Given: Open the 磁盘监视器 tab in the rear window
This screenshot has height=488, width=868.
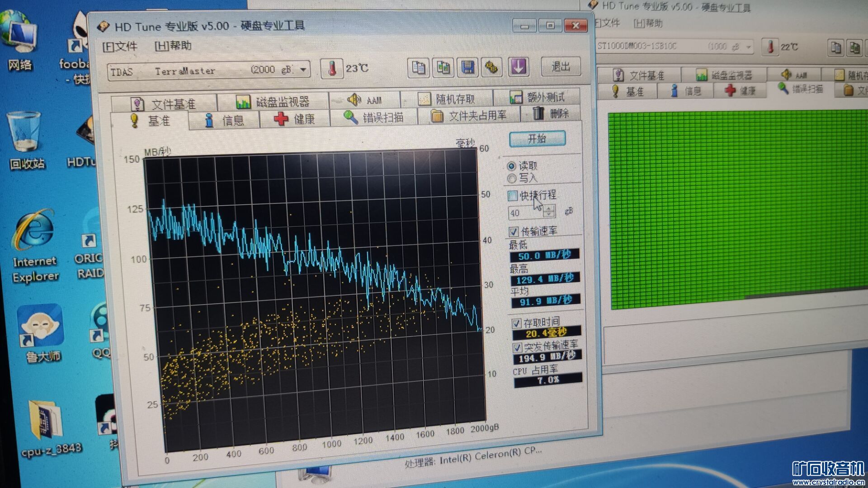Looking at the screenshot, I should click(x=723, y=75).
